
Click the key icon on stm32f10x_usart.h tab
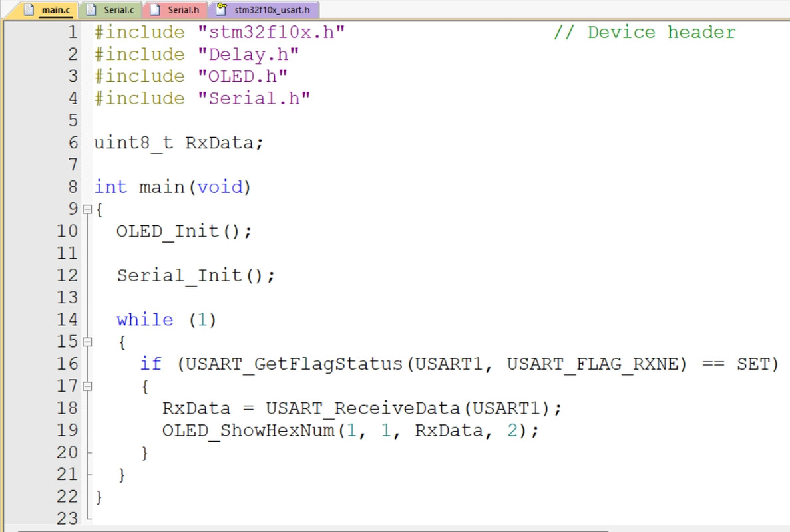click(x=221, y=9)
